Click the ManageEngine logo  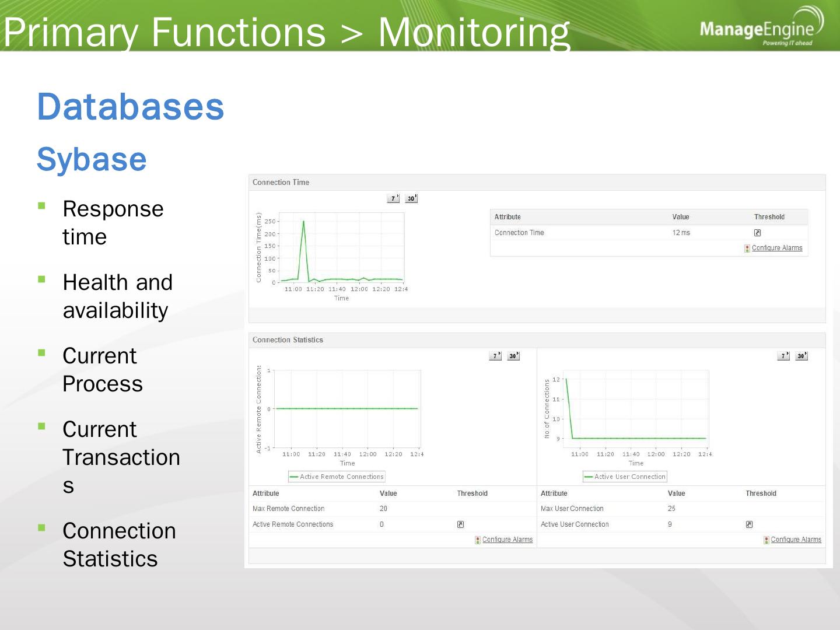click(x=761, y=27)
